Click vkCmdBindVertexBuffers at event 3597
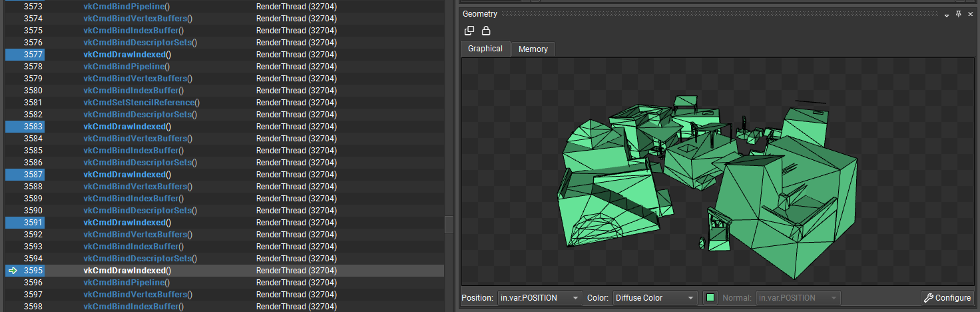This screenshot has width=980, height=312. click(x=138, y=295)
